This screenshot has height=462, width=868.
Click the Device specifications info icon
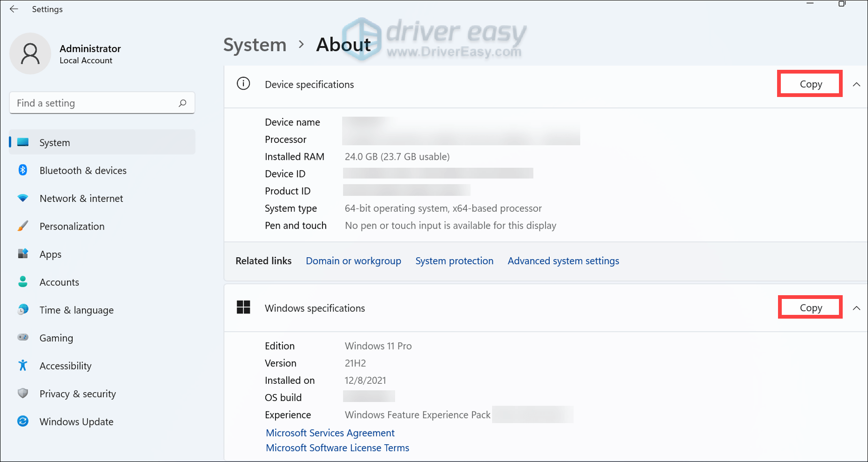[x=243, y=84]
